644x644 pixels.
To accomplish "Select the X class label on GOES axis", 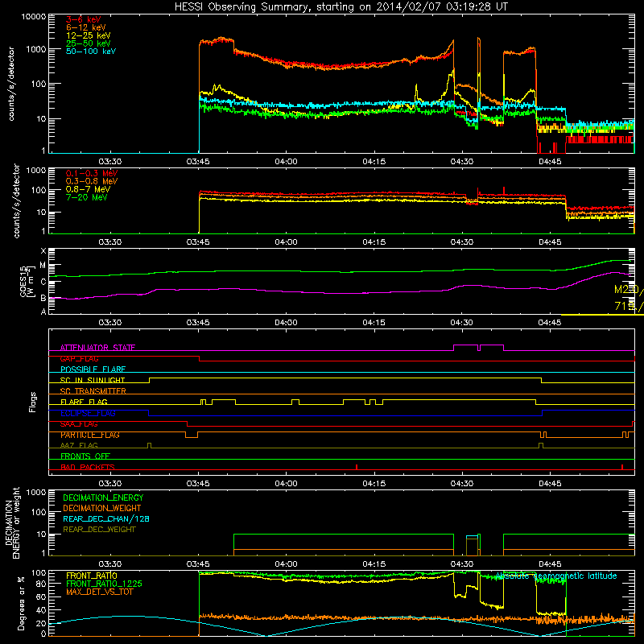I will click(x=43, y=251).
